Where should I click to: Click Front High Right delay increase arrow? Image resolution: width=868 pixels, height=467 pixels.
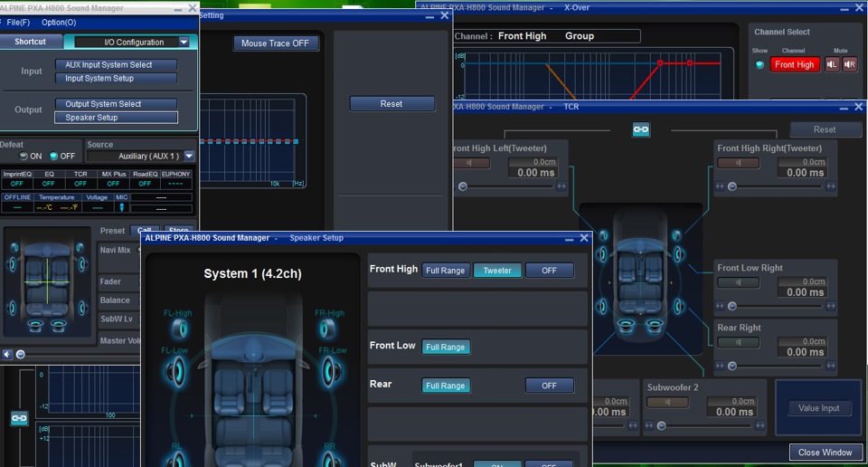coord(831,186)
